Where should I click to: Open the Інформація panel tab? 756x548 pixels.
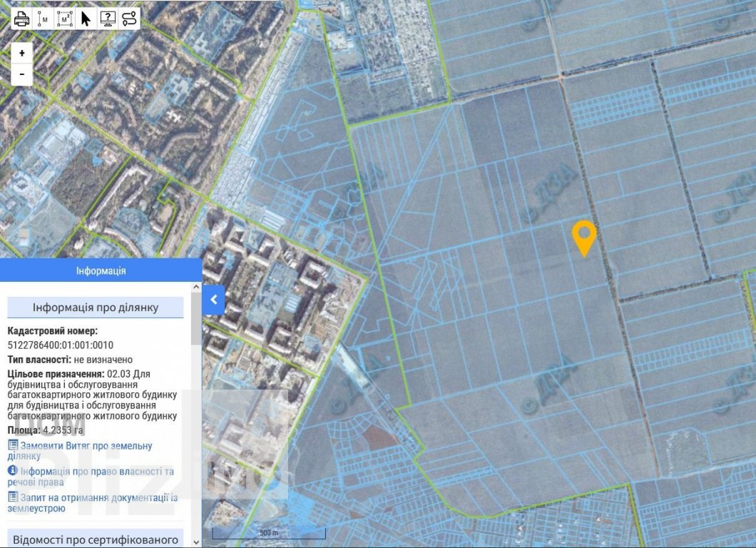pyautogui.click(x=101, y=270)
